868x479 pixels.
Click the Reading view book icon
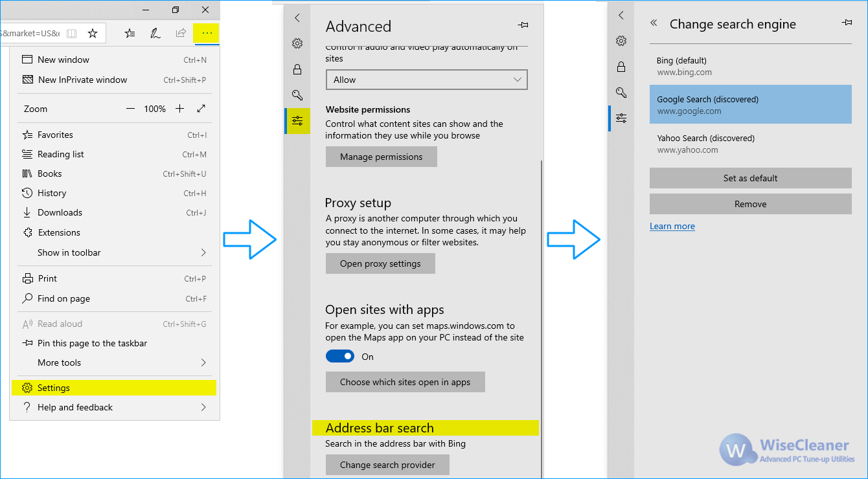click(72, 33)
